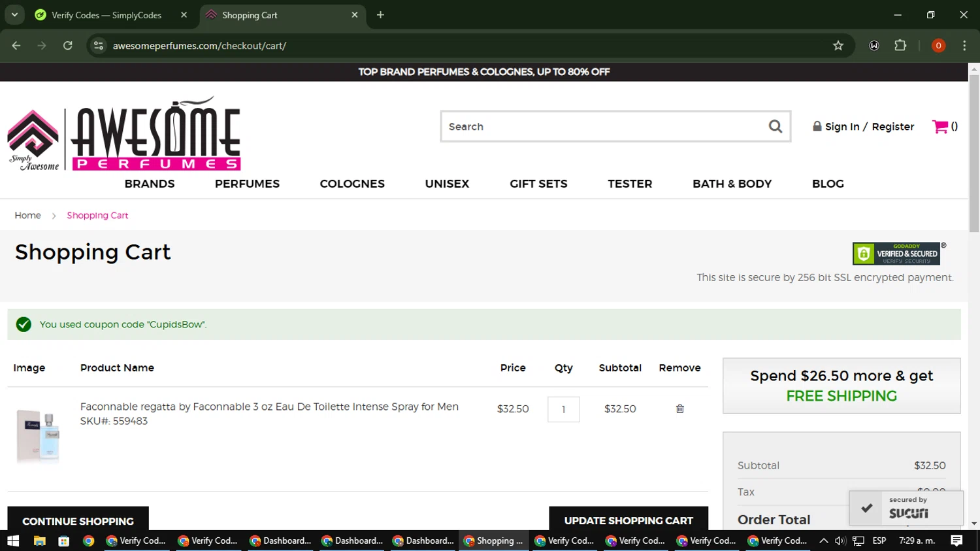Open the TESTER menu

[630, 184]
